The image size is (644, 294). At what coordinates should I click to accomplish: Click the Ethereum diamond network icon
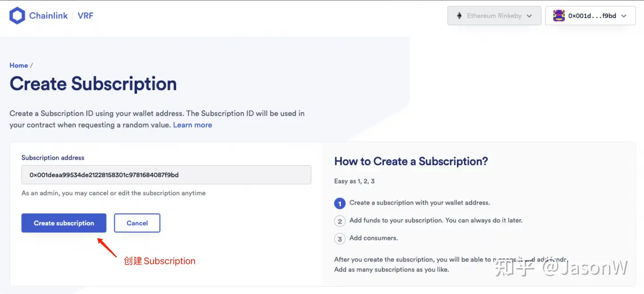coord(459,16)
